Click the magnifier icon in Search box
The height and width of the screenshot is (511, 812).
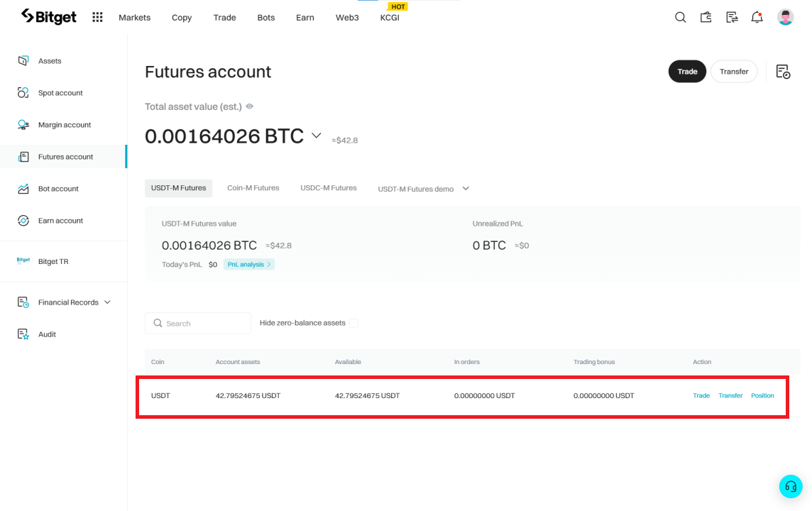158,323
